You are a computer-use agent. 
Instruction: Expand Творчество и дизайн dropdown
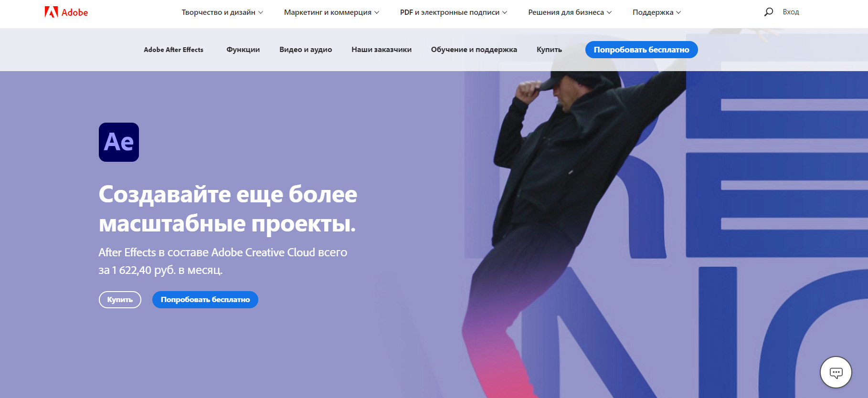coord(222,12)
